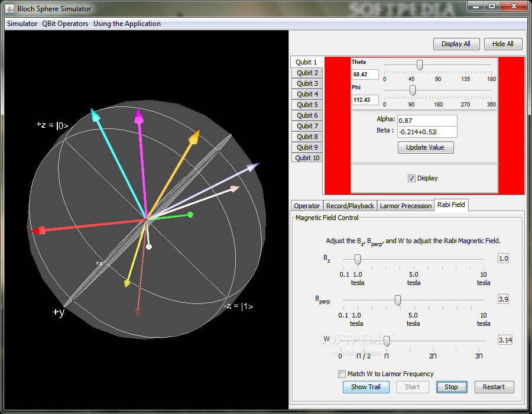Click the Display All button
The height and width of the screenshot is (414, 532).
pos(456,44)
